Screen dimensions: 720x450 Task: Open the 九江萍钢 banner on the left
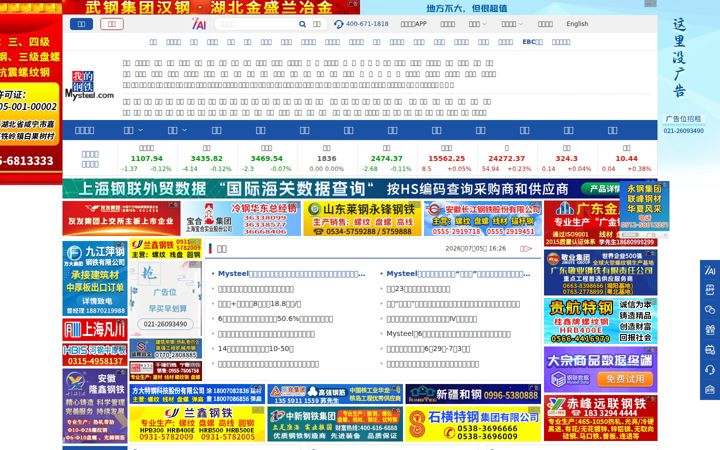(x=95, y=278)
